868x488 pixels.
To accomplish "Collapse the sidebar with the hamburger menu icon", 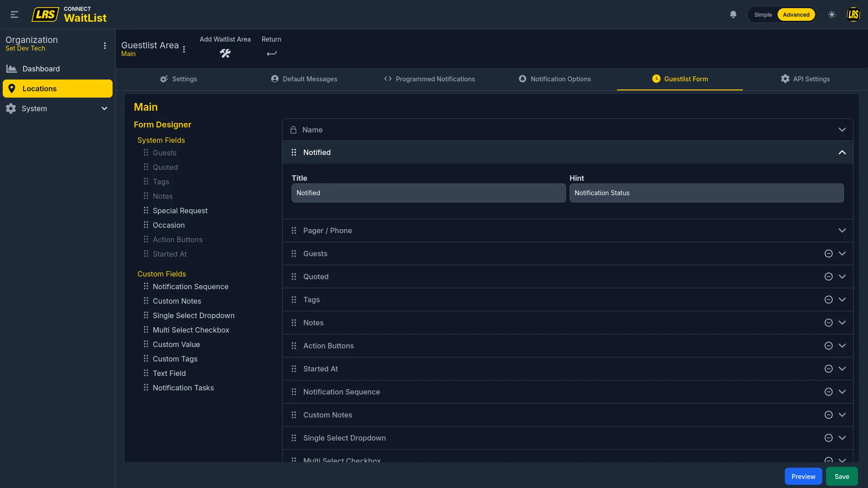I will pyautogui.click(x=14, y=14).
